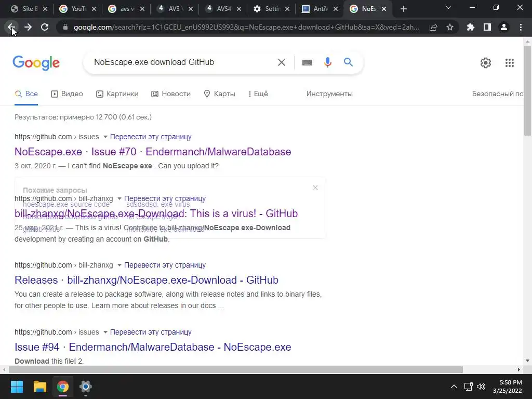Close the Похожие запросы suggestion box
This screenshot has height=399, width=532.
point(315,188)
